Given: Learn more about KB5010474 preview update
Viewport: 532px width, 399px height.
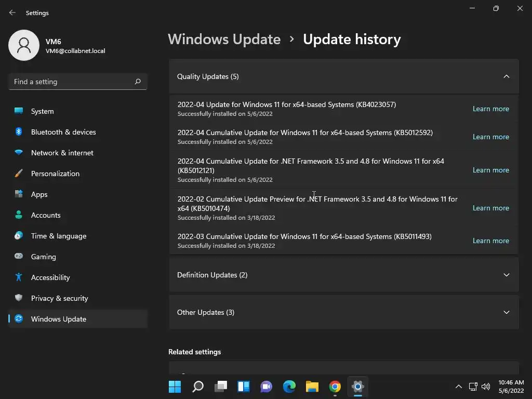Looking at the screenshot, I should tap(490, 208).
